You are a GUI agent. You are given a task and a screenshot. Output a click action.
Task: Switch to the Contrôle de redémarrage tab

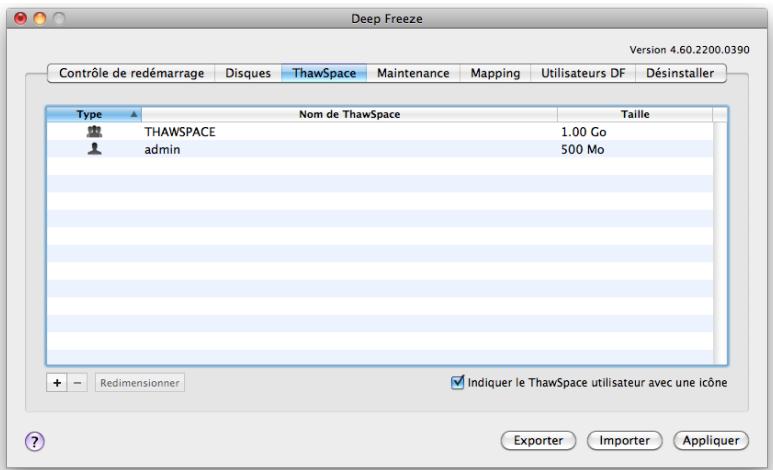[131, 73]
